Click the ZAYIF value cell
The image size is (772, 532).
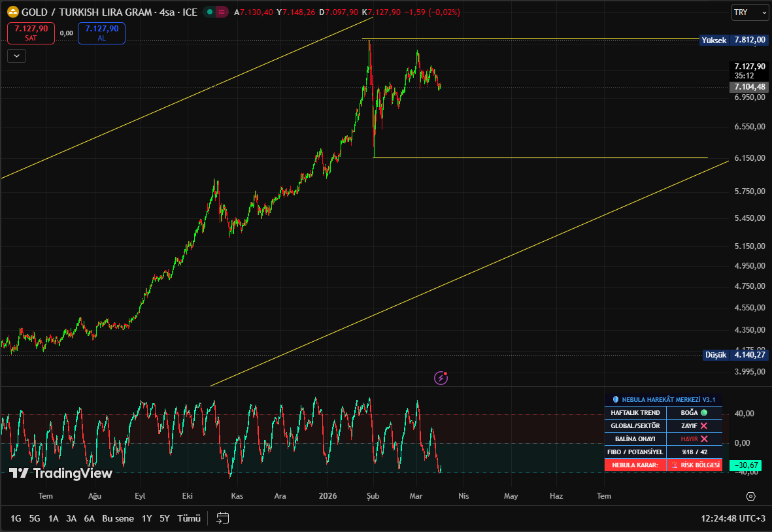694,425
